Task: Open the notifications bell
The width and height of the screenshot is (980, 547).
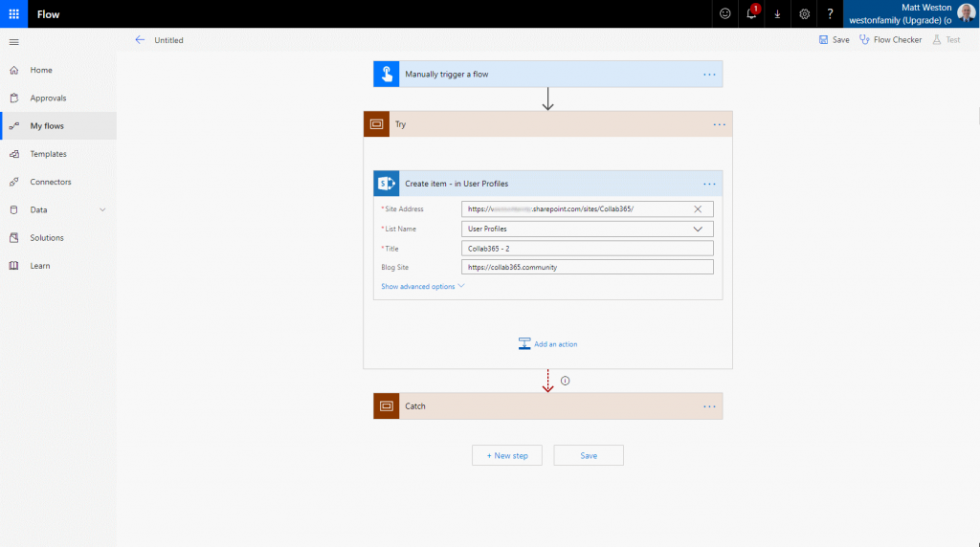Action: 752,13
